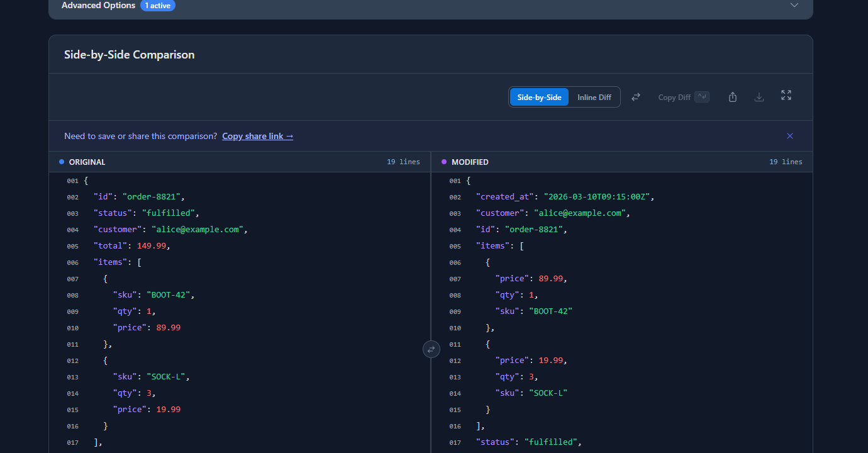
Task: Click the circular swap button on the divider
Action: point(431,349)
